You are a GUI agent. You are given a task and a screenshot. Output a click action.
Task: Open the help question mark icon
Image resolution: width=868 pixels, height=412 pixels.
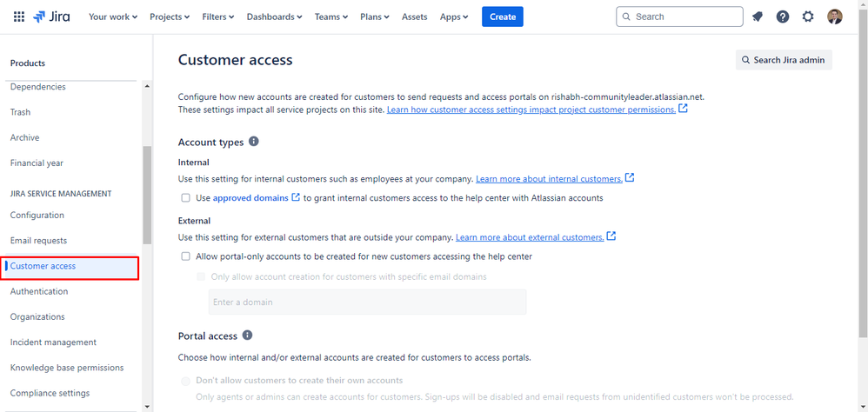tap(783, 17)
